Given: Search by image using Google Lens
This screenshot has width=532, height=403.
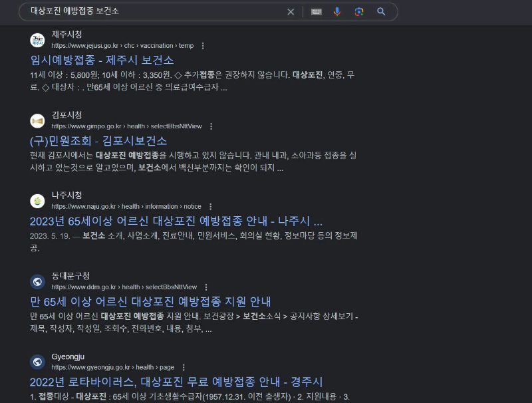Looking at the screenshot, I should (x=359, y=12).
